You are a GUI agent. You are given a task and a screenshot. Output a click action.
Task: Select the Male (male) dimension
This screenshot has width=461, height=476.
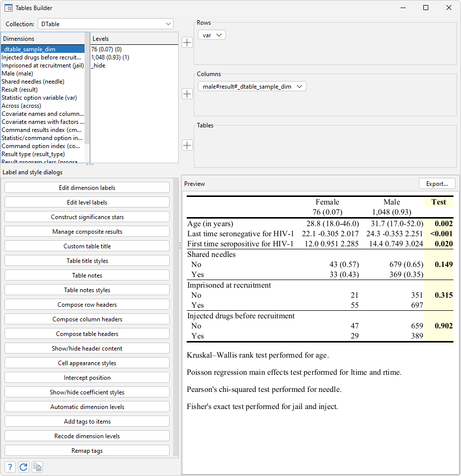coord(43,73)
